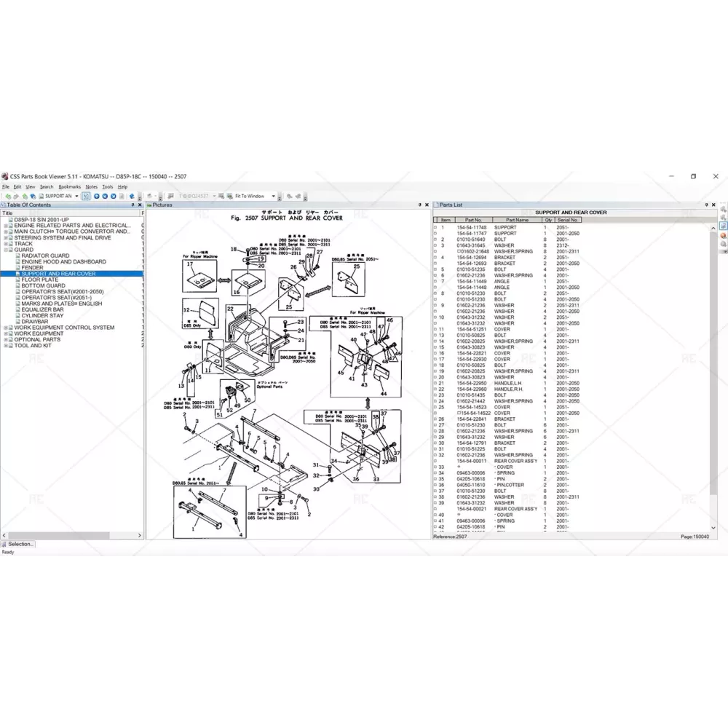Screen dimensions: 728x728
Task: Click the Selection tab at bottom left
Action: tap(18, 544)
